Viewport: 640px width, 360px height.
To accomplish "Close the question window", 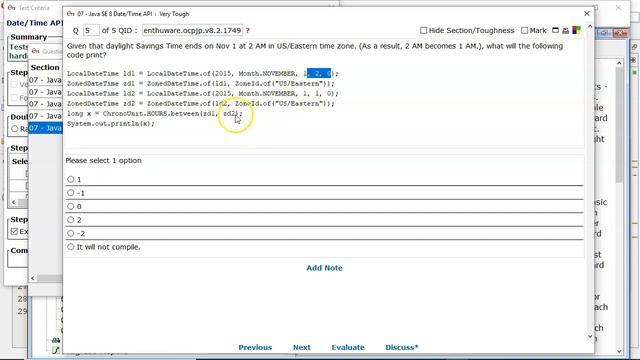I will (x=587, y=13).
